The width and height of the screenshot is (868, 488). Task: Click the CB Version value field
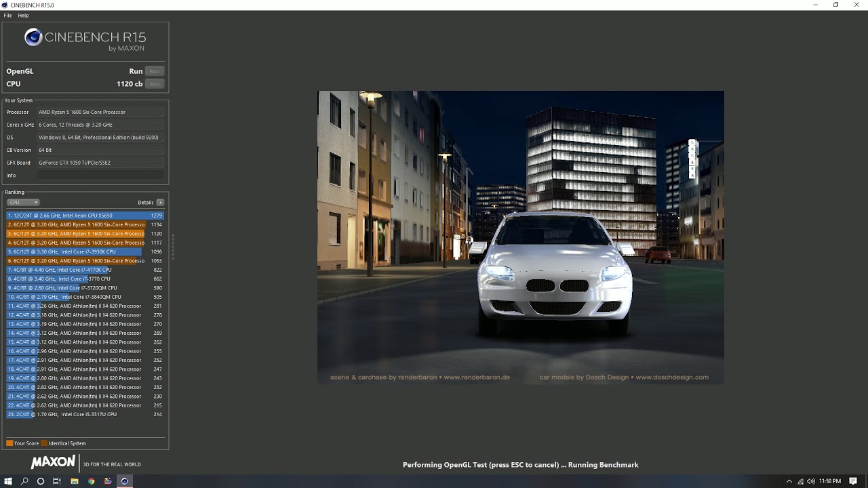pos(100,150)
